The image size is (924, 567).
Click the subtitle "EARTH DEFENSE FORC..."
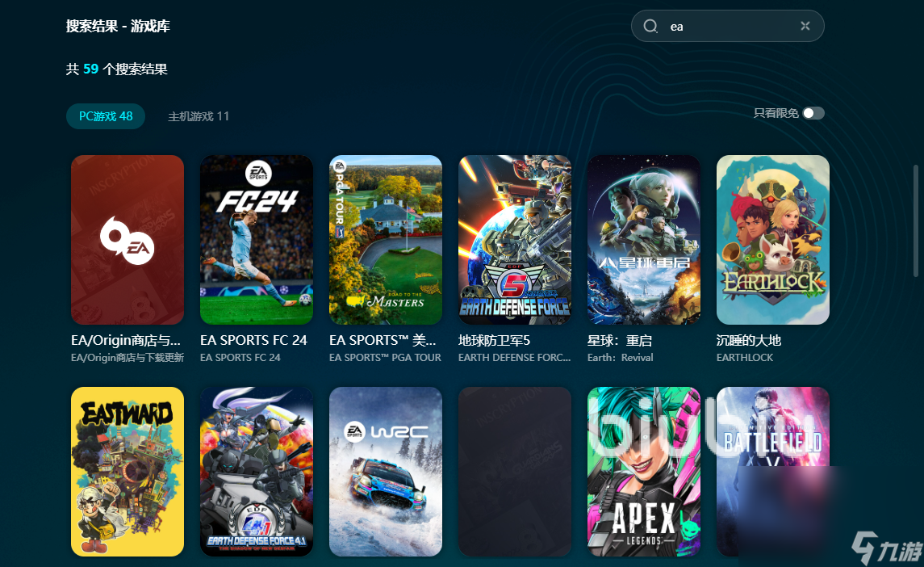514,358
